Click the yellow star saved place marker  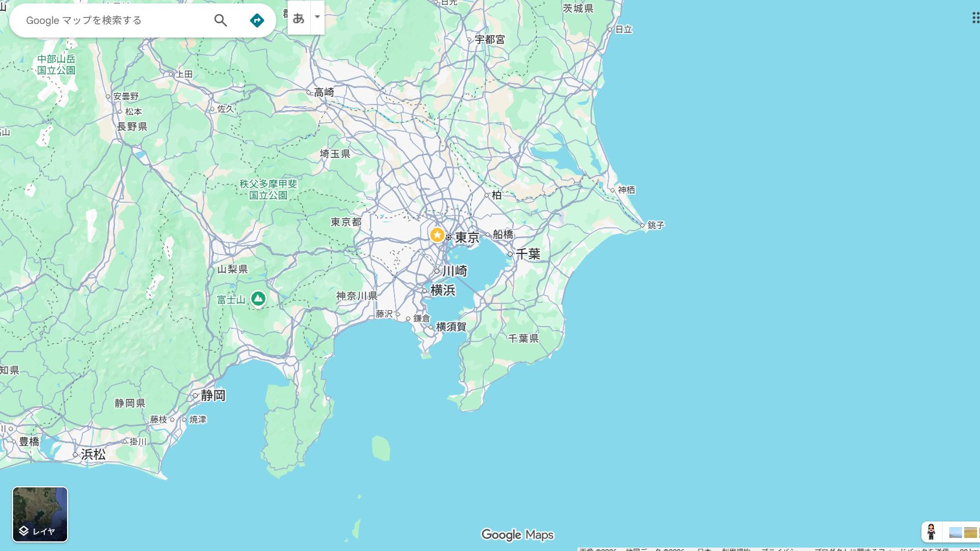pos(437,235)
